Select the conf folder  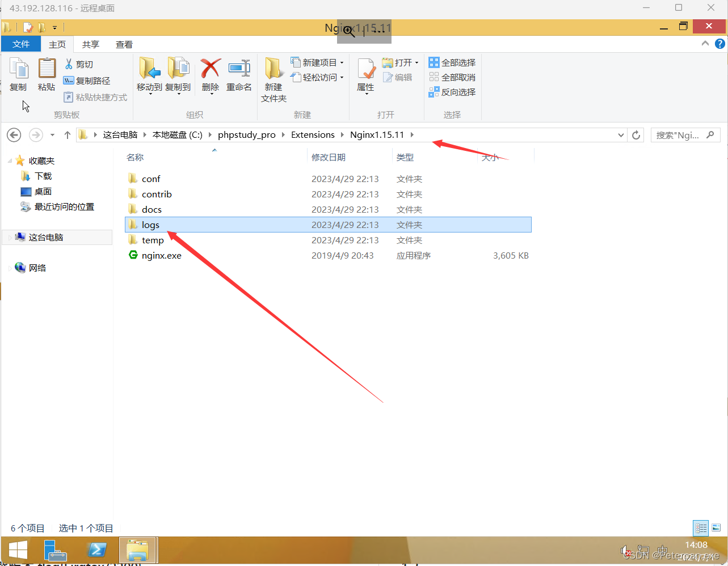pyautogui.click(x=328, y=179)
